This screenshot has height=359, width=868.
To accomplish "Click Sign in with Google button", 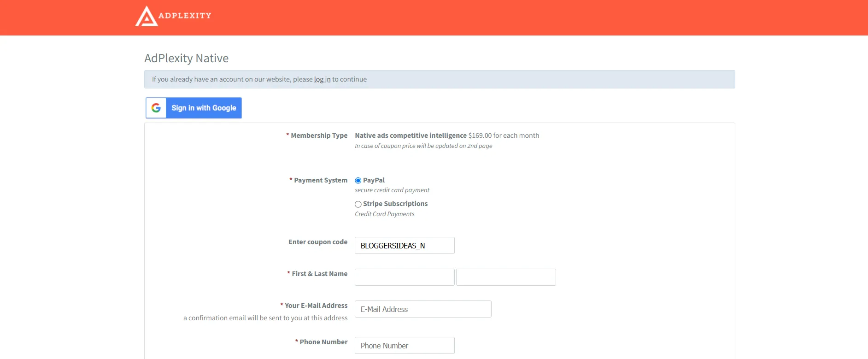I will tap(194, 108).
